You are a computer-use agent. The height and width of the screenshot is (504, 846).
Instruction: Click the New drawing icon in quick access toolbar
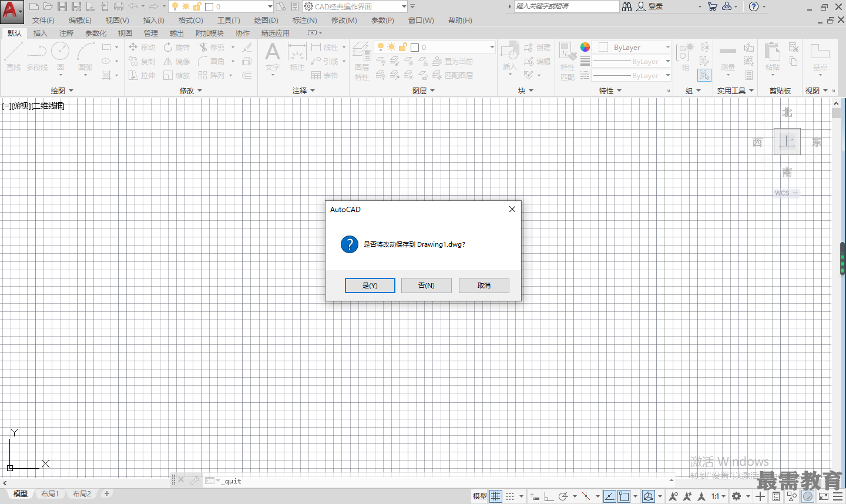pyautogui.click(x=34, y=6)
